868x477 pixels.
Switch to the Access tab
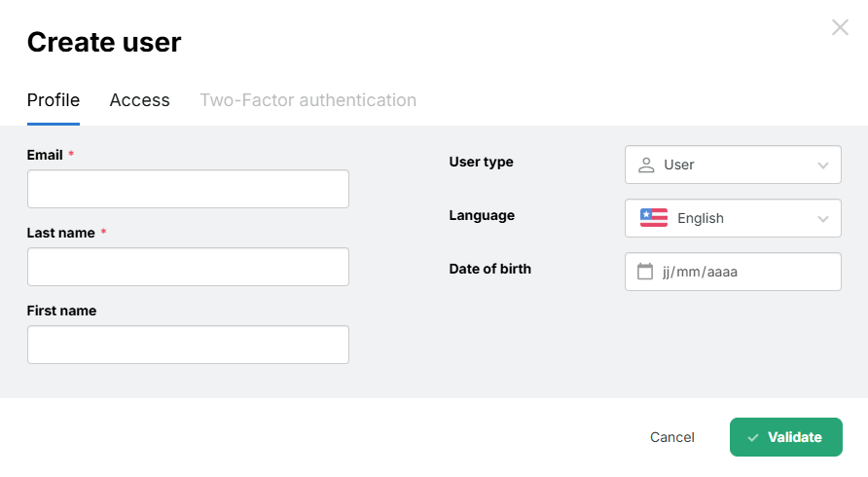pos(139,100)
